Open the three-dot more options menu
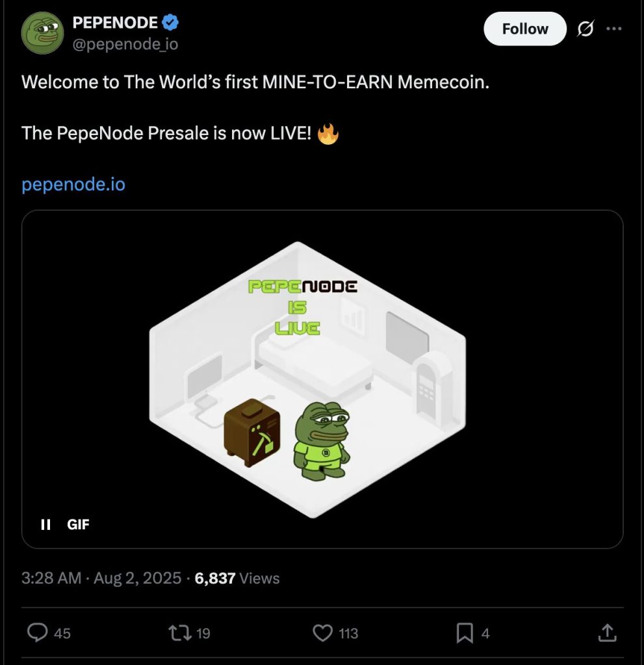644x665 pixels. coord(613,29)
